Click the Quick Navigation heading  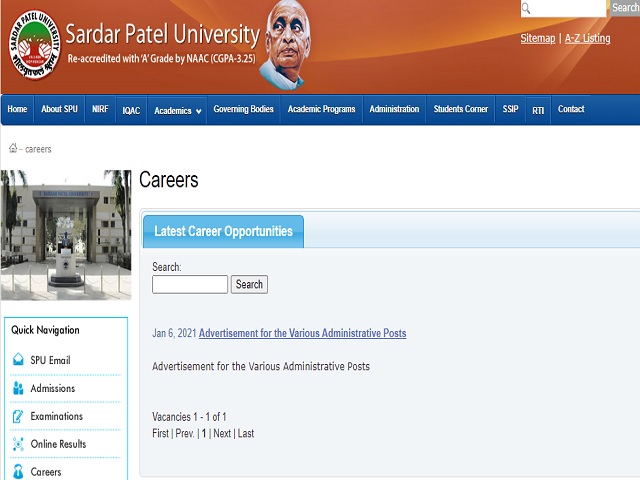tap(45, 330)
